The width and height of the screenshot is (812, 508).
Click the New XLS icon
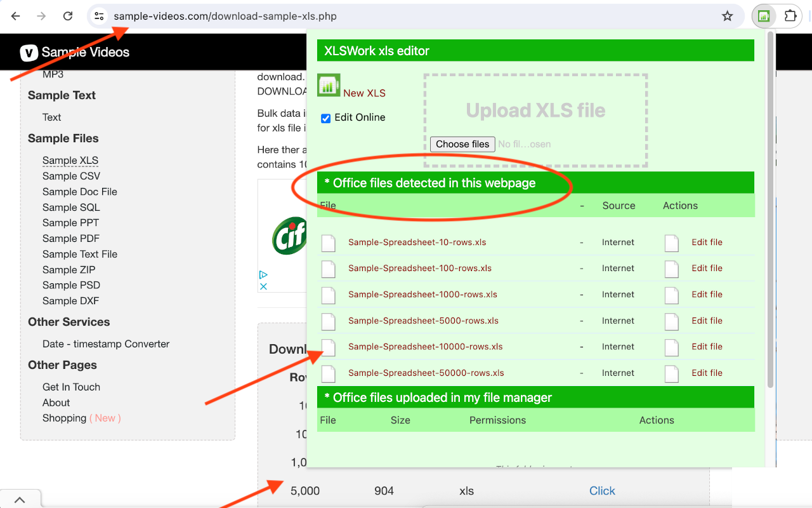[328, 84]
